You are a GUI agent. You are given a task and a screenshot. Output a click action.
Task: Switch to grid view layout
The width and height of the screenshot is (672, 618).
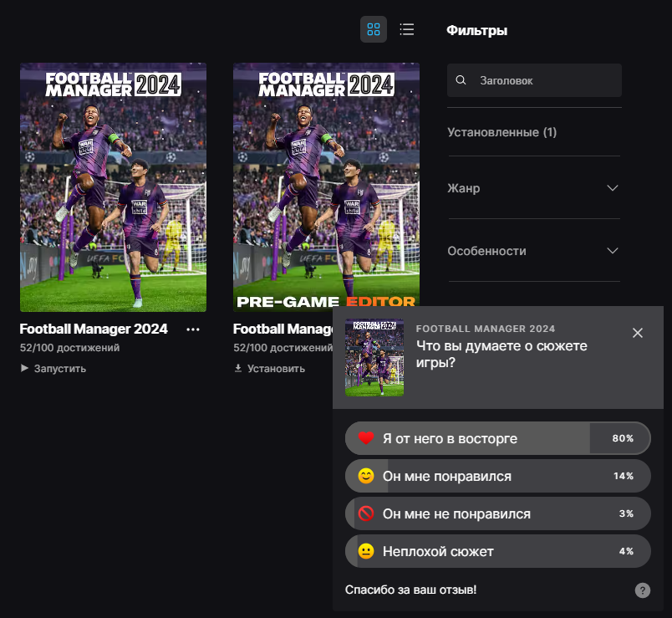coord(374,29)
